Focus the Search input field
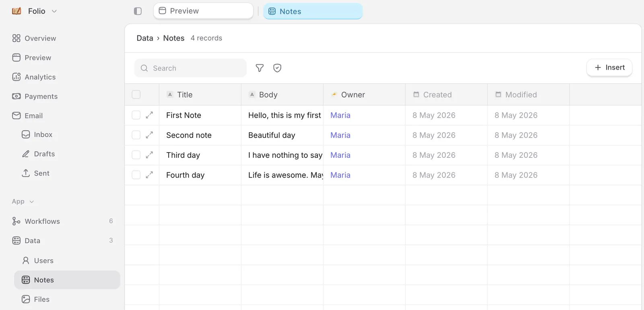The image size is (644, 310). [190, 68]
